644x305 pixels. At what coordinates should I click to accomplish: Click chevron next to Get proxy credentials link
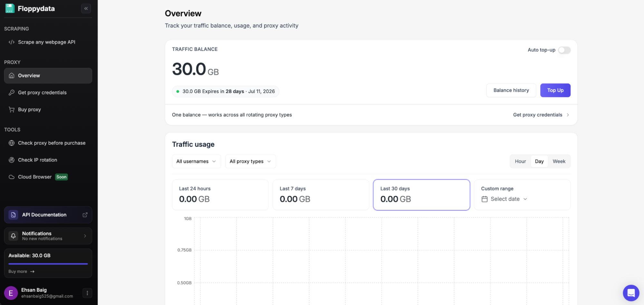(568, 115)
